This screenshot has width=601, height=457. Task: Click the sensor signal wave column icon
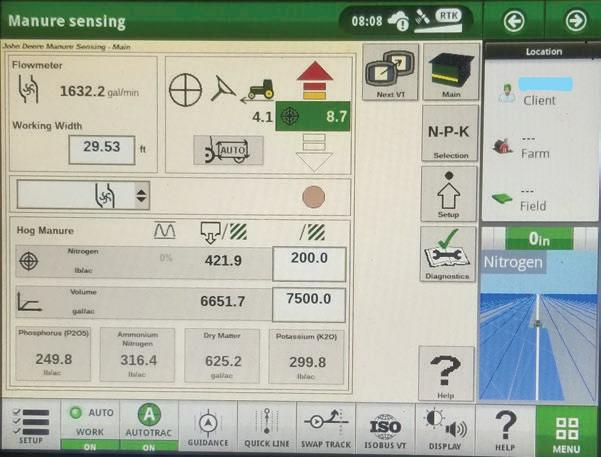coord(165,231)
